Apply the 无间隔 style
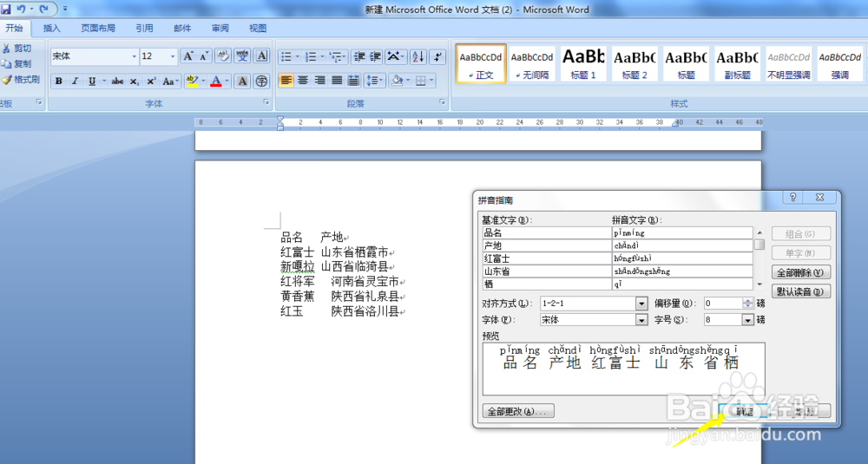Viewport: 868px width, 464px height. pyautogui.click(x=532, y=64)
